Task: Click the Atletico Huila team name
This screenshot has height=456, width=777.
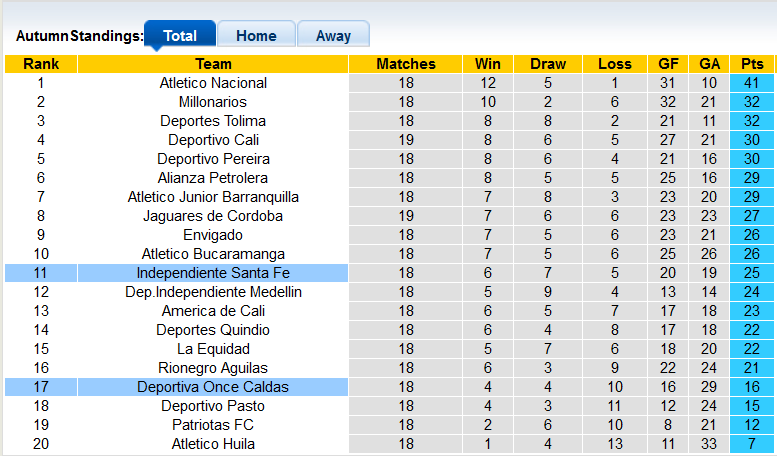Action: click(x=213, y=444)
